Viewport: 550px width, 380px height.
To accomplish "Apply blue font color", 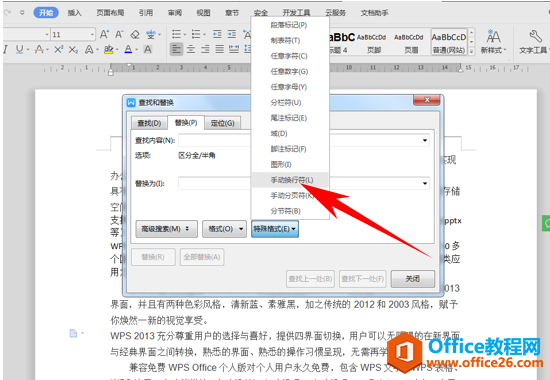I will point(128,49).
